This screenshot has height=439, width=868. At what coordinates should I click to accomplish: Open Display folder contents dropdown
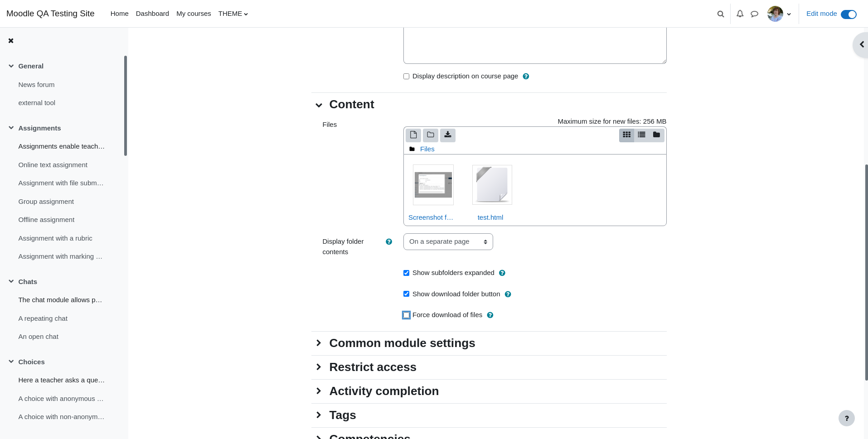click(x=448, y=241)
